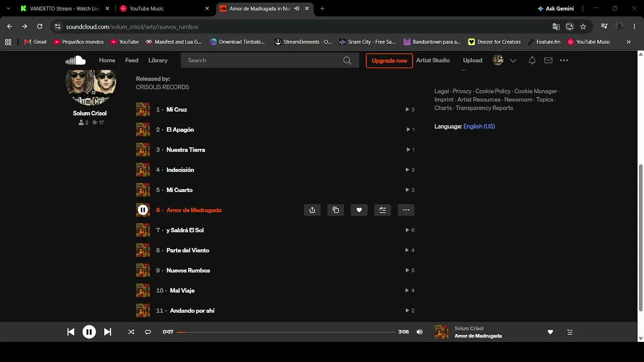The width and height of the screenshot is (644, 362).
Task: Pause Amor de Madrugada in track list
Action: coord(143,210)
